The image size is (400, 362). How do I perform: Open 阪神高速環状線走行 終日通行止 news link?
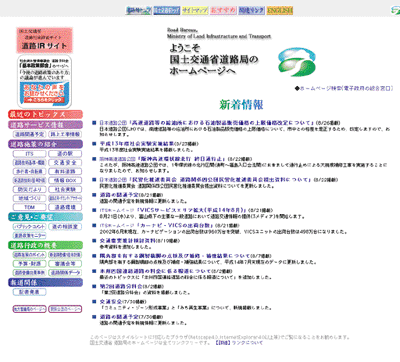tap(181, 159)
